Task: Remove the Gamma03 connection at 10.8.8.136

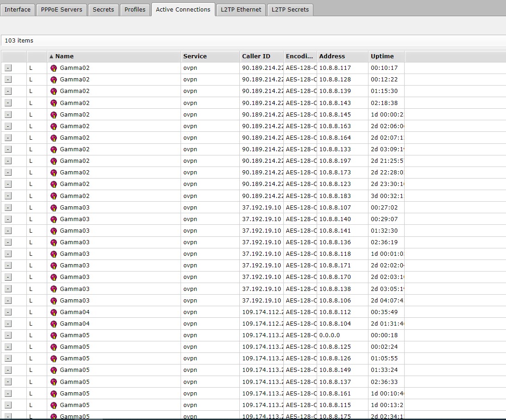Action: pos(8,242)
